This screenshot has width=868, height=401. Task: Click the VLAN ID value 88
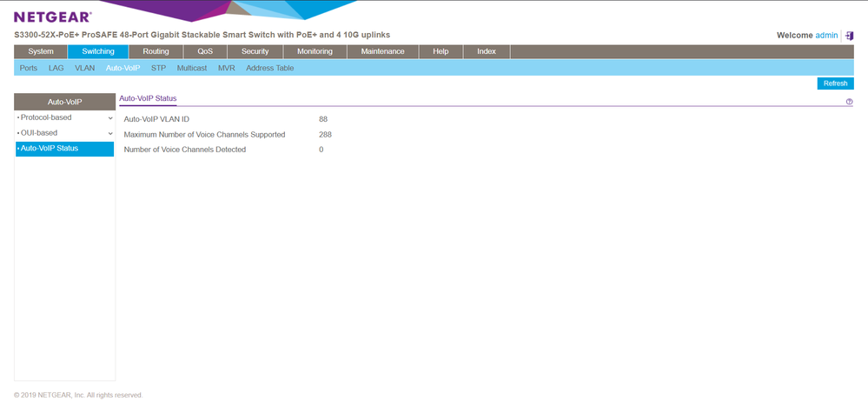(323, 119)
